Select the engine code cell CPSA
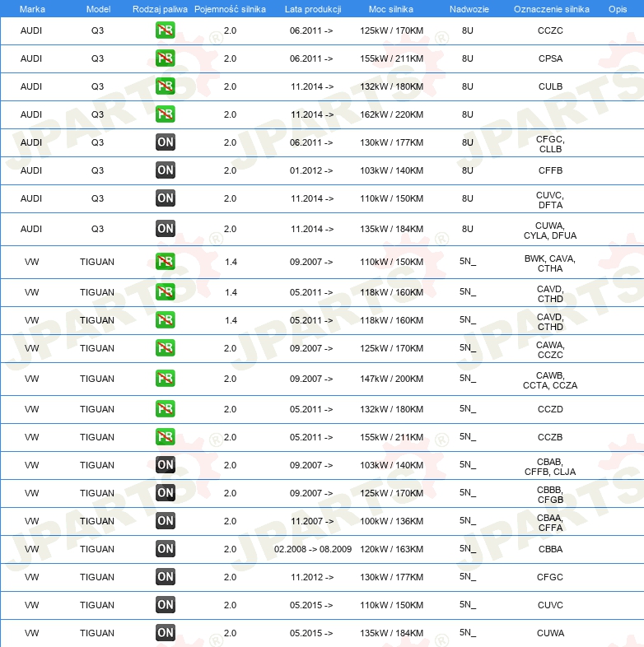 click(x=550, y=58)
